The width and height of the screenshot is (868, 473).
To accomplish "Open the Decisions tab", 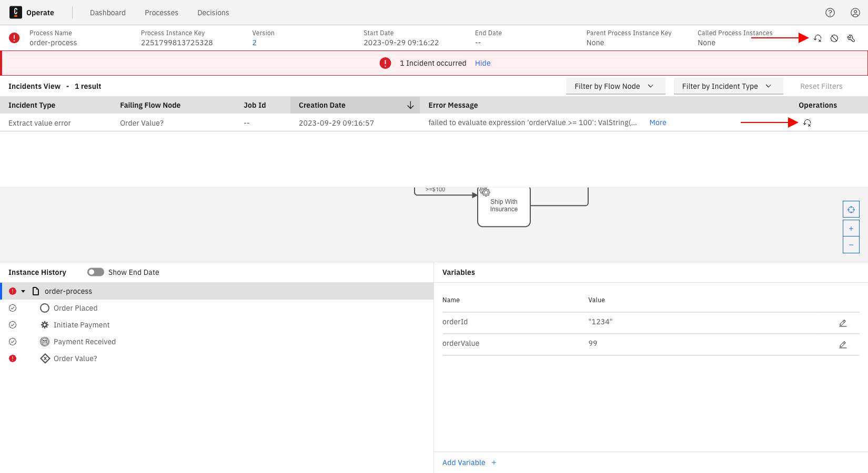I will click(x=213, y=13).
